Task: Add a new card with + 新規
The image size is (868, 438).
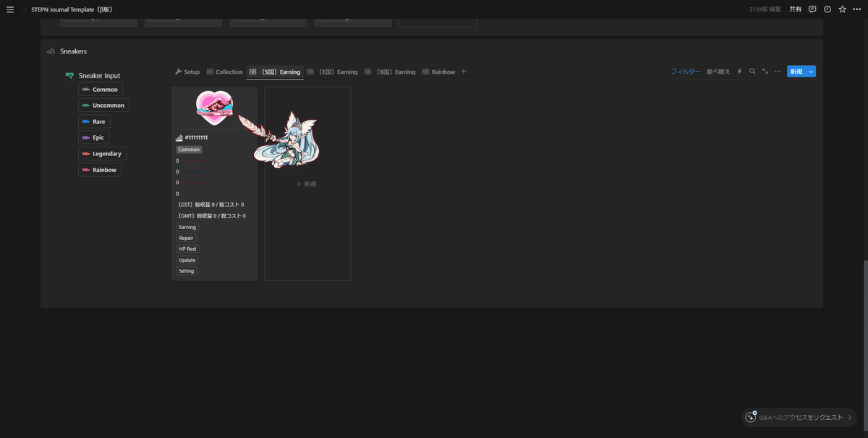Action: pos(307,184)
